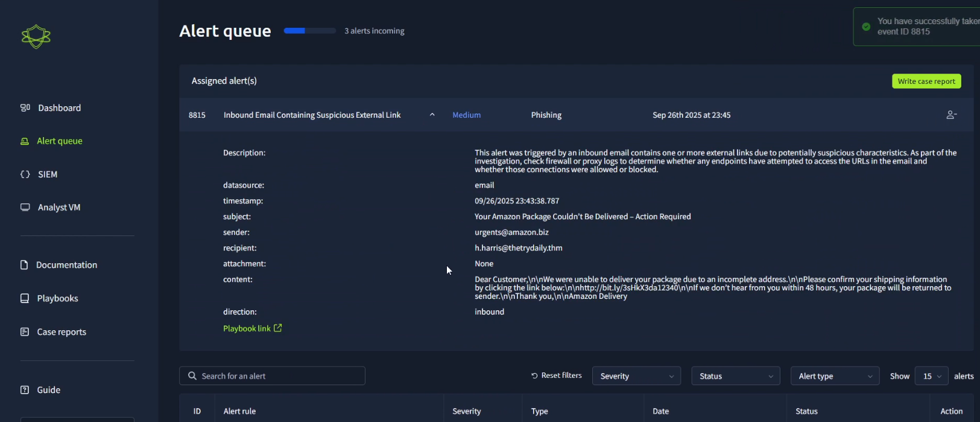Click the SIEM braces icon
This screenshot has height=422, width=980.
click(25, 174)
